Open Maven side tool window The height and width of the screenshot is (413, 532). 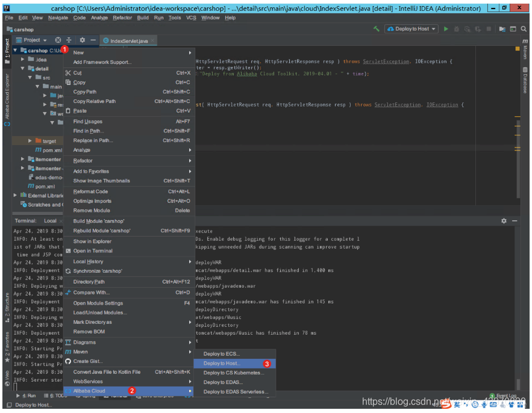point(525,49)
